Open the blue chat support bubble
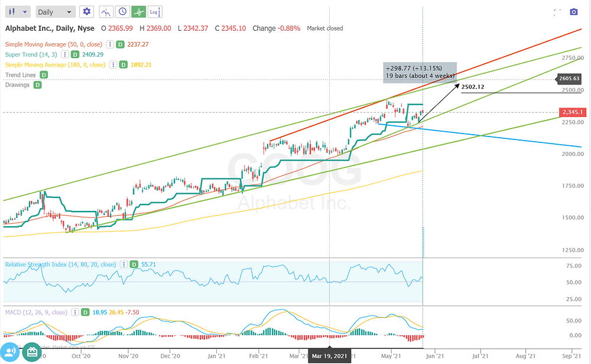591x364 pixels. pyautogui.click(x=10, y=352)
